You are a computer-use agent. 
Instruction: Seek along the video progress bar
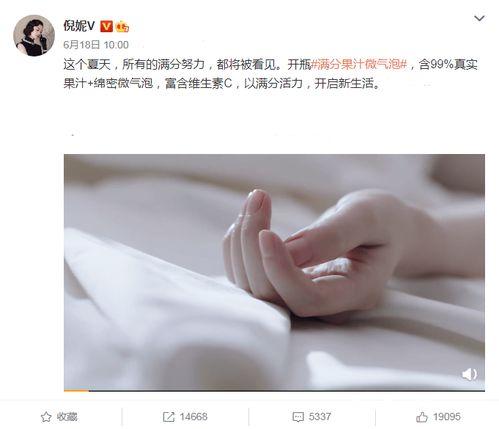tap(274, 390)
